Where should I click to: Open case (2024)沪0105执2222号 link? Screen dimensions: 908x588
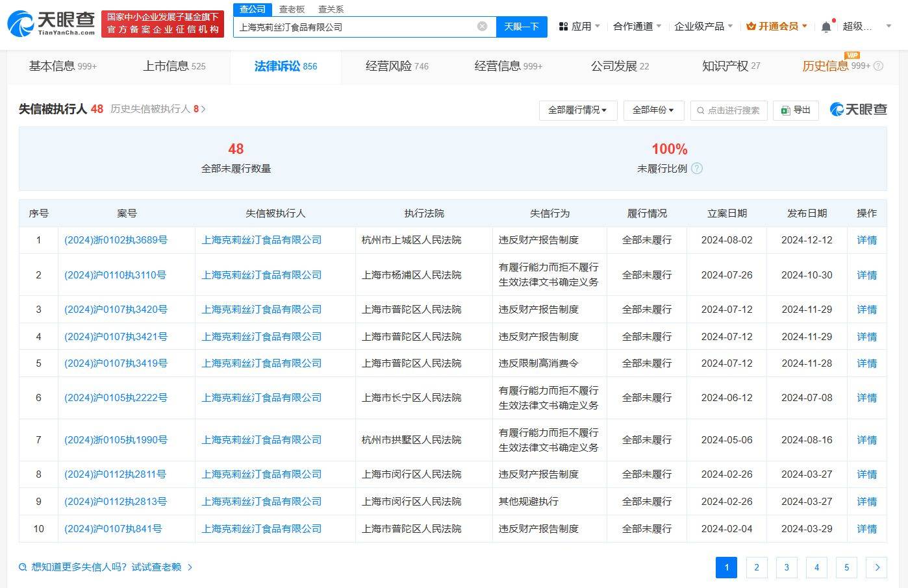coord(116,398)
